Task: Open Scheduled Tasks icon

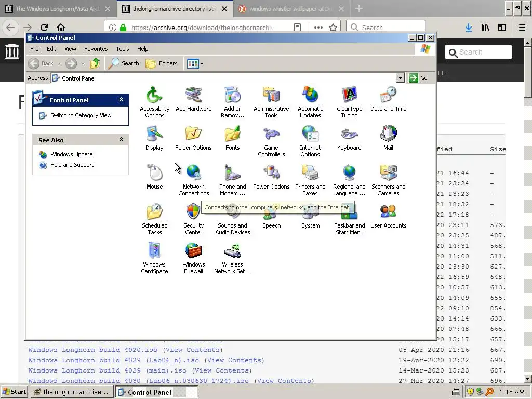Action: [x=154, y=219]
